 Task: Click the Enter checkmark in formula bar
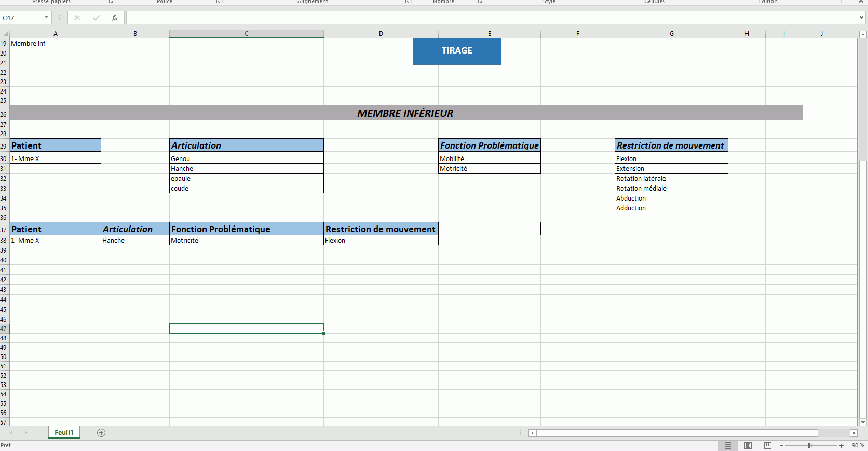tap(96, 18)
